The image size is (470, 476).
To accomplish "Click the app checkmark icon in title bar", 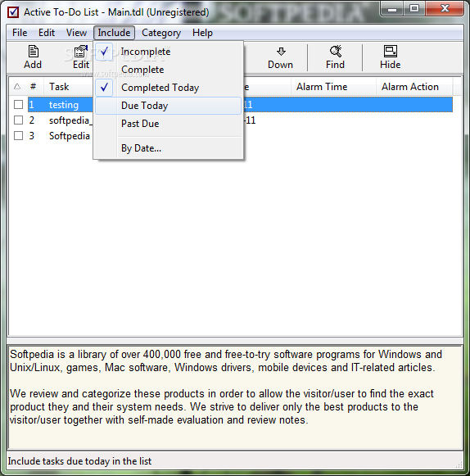I will (13, 12).
